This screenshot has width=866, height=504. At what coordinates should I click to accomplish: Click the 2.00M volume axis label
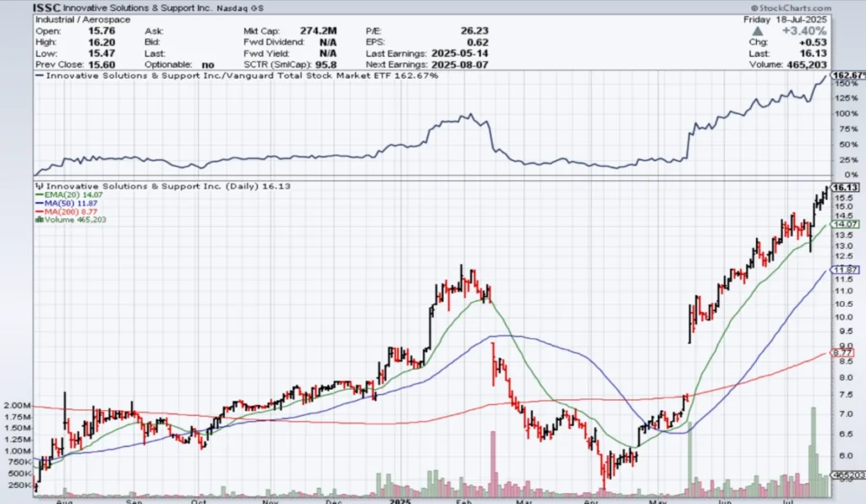tap(17, 405)
